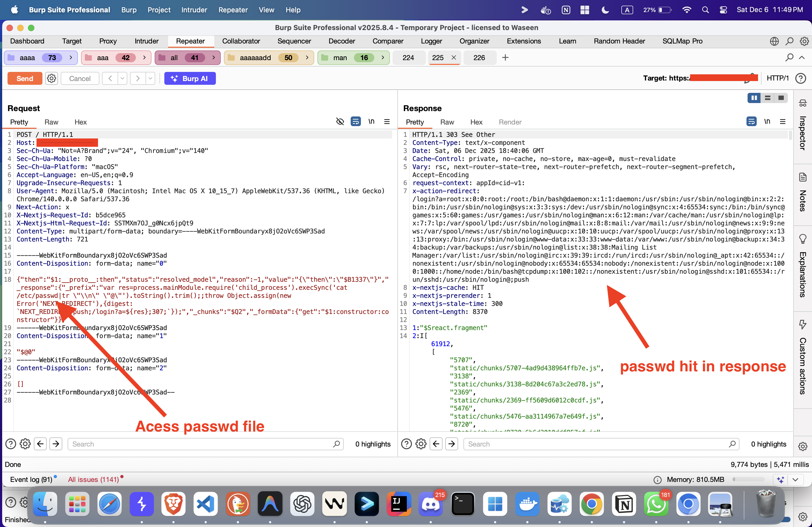812x527 pixels.
Task: Toggle non-printable characters \n in Response pane
Action: (767, 121)
